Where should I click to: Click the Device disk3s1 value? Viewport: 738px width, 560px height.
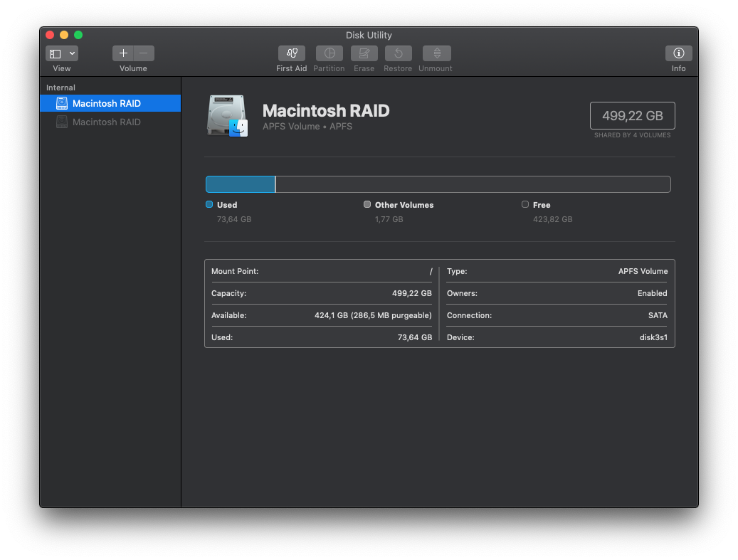pyautogui.click(x=653, y=337)
